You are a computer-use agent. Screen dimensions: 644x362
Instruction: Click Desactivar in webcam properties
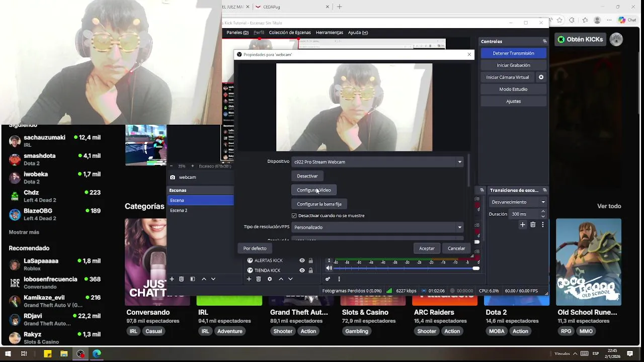click(x=307, y=176)
